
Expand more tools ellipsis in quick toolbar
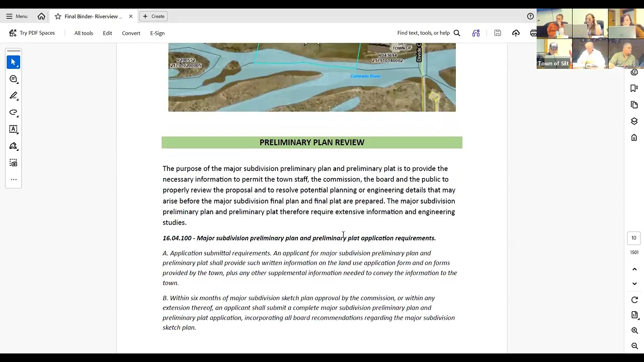[x=14, y=179]
